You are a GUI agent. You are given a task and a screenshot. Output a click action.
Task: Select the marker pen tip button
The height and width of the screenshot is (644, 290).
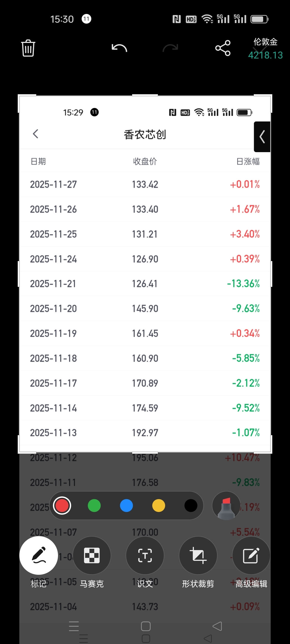pos(226,506)
